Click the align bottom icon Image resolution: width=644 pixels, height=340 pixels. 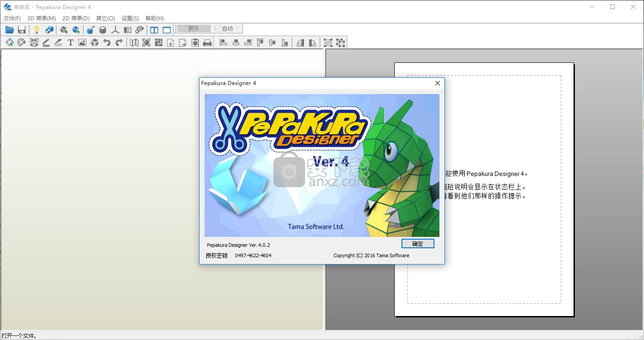[x=285, y=42]
